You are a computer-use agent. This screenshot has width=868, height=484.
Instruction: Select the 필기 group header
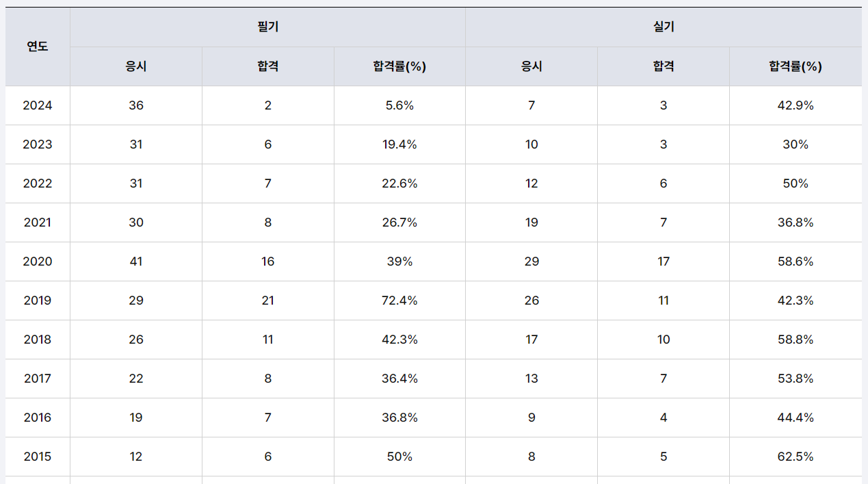pos(267,27)
